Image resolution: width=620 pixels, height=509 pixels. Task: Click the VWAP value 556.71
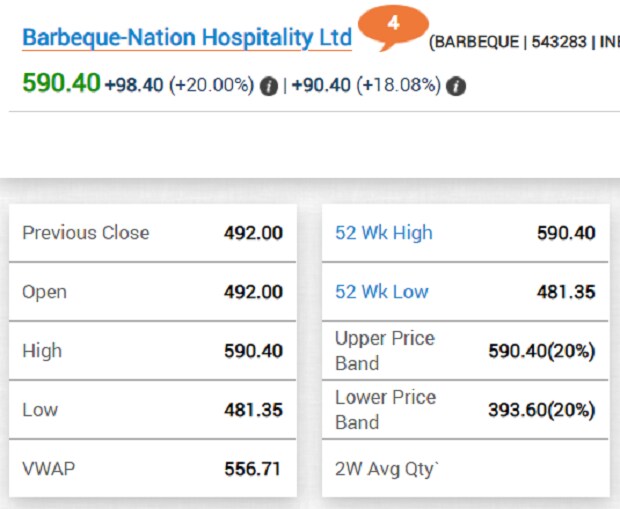252,469
